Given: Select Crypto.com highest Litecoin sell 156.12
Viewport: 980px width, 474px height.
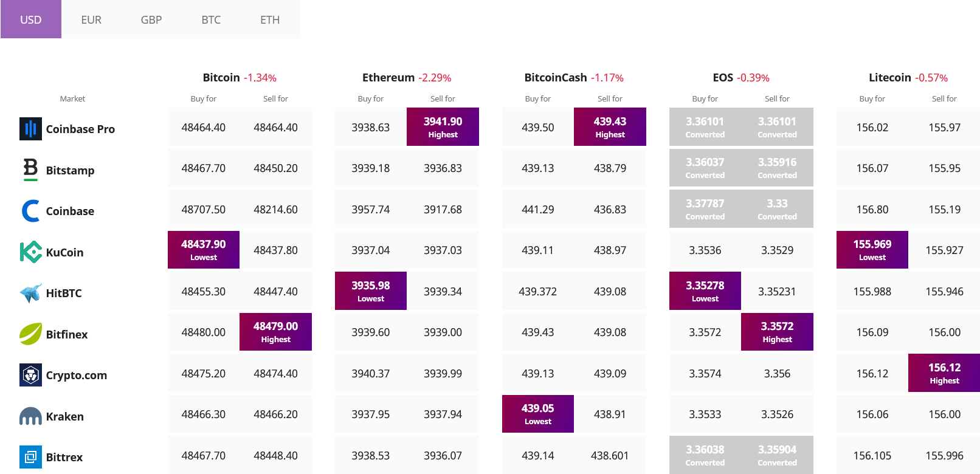Looking at the screenshot, I should [x=944, y=373].
